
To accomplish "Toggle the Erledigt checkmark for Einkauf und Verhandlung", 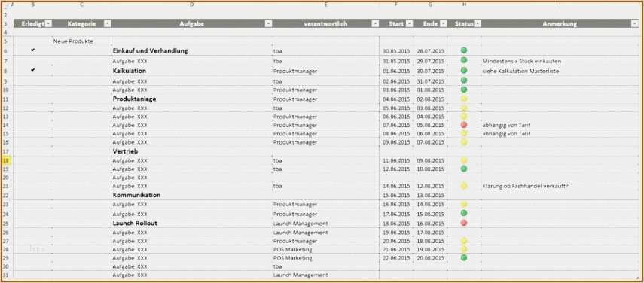I will [x=33, y=50].
